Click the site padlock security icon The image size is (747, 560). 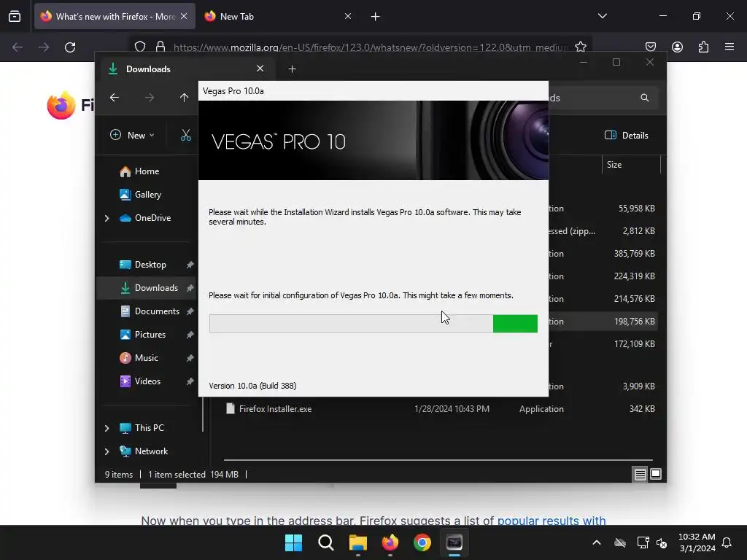[160, 47]
